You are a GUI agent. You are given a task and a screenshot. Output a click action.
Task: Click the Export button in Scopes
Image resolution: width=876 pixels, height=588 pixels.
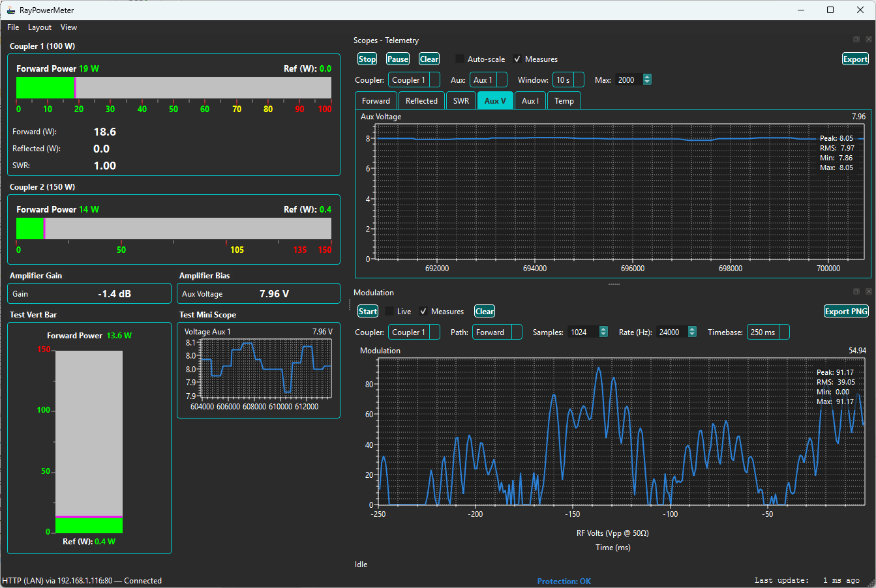tap(855, 59)
